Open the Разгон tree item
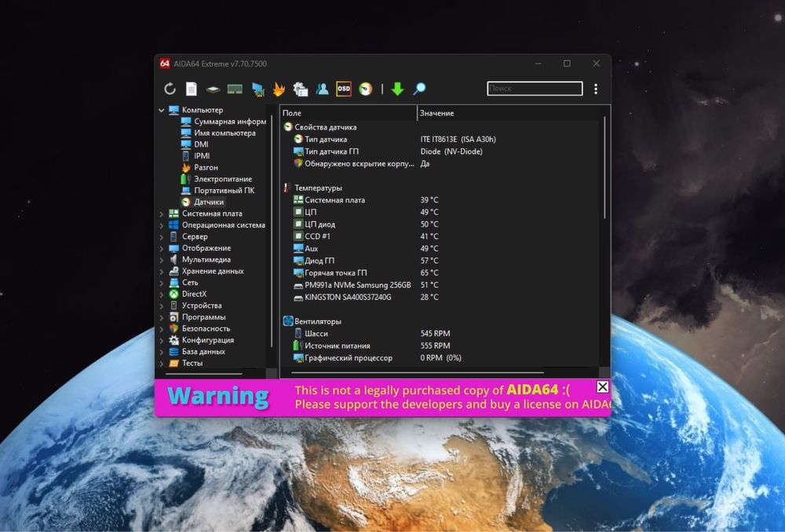Viewport: 785px width, 532px height. (x=199, y=167)
